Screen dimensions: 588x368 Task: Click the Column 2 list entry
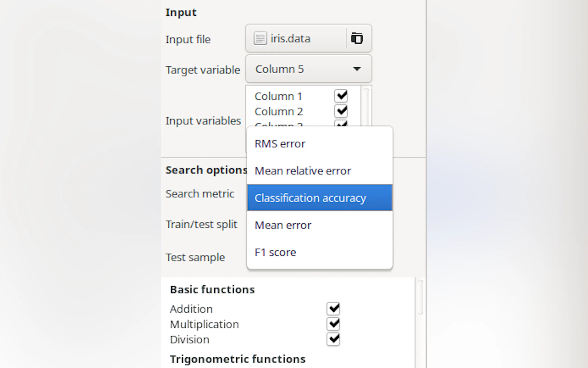click(x=278, y=112)
